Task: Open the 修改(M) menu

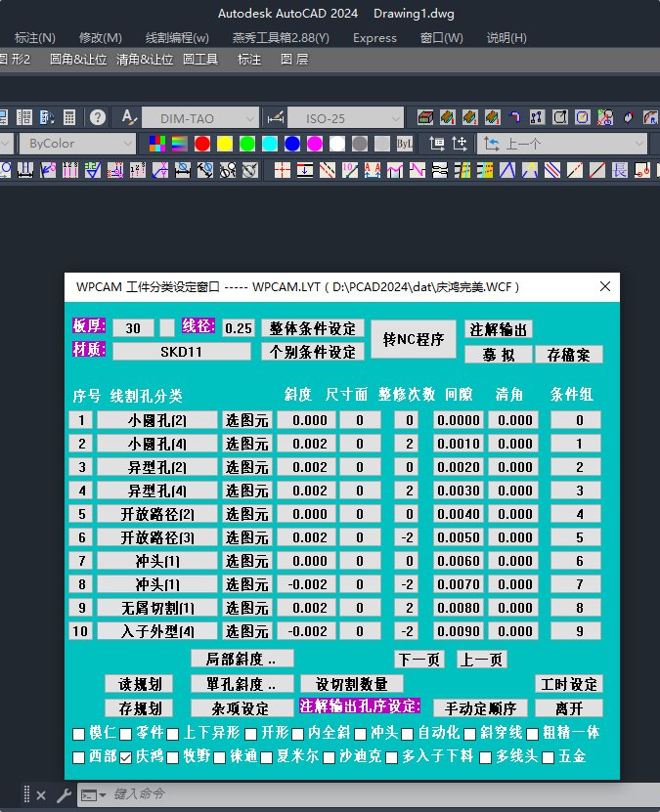Action: 100,38
